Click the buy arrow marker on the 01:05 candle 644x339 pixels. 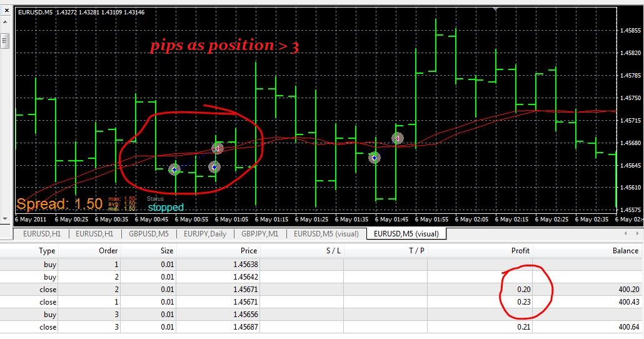[214, 167]
